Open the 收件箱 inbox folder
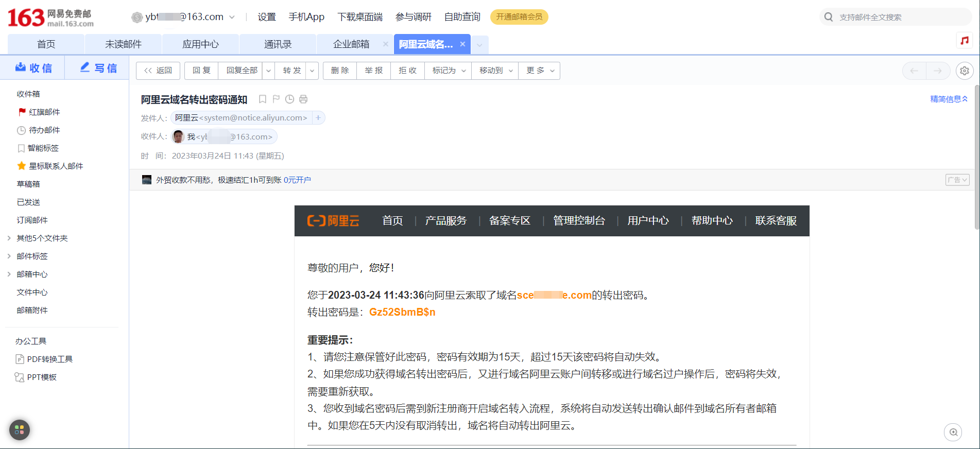 [x=28, y=94]
